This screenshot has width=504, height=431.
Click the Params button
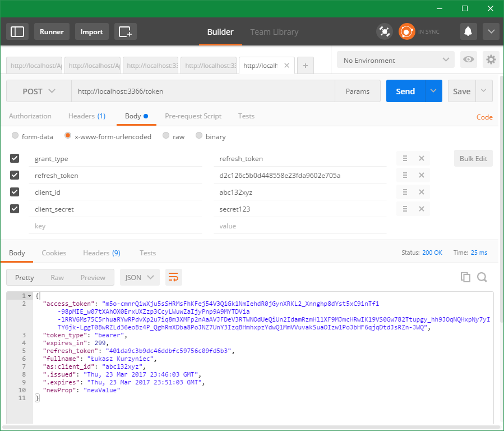point(358,91)
